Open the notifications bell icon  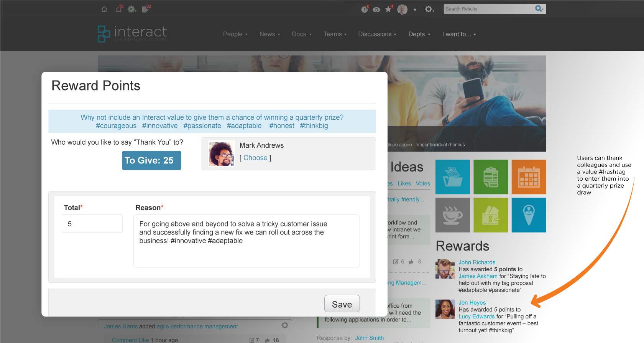[x=119, y=9]
